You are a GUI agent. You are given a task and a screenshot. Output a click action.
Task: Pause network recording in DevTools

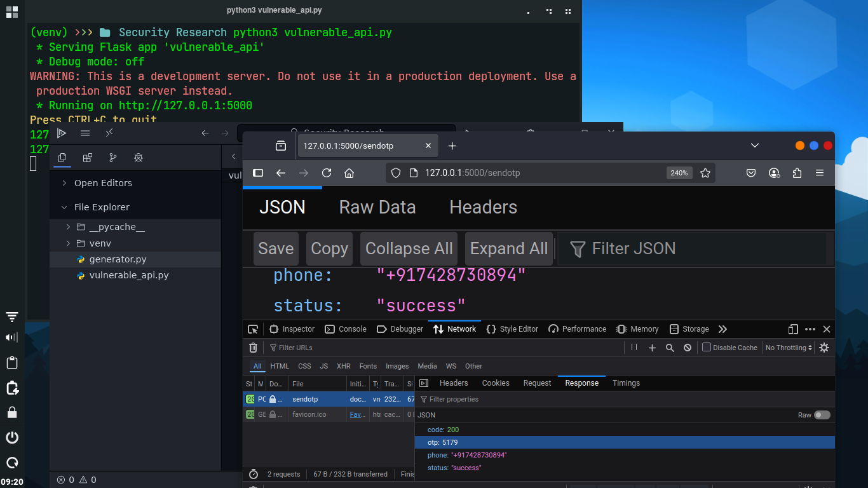pyautogui.click(x=634, y=348)
